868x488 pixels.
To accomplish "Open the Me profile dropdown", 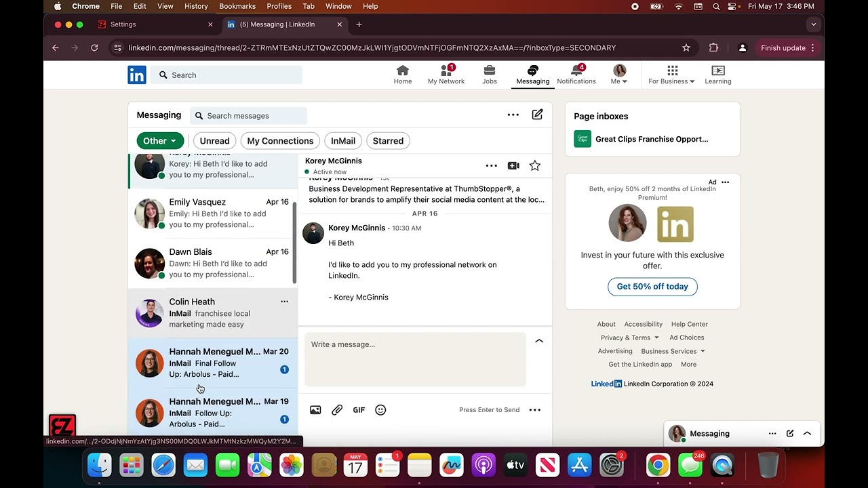I will click(619, 75).
